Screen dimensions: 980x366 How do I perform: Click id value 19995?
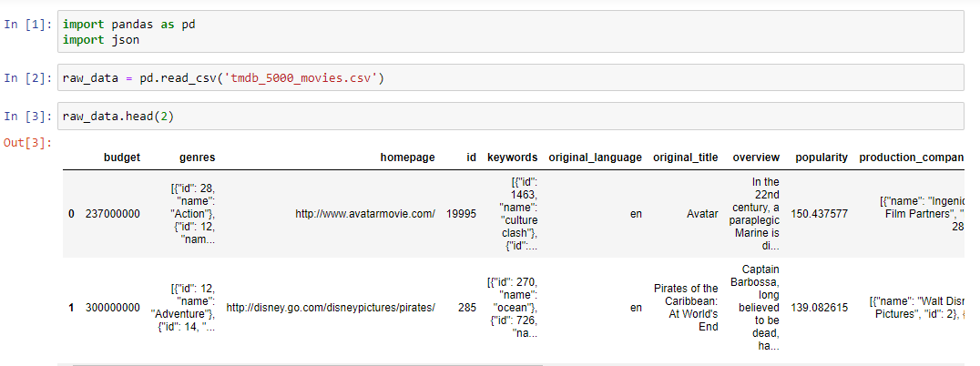[x=461, y=214]
